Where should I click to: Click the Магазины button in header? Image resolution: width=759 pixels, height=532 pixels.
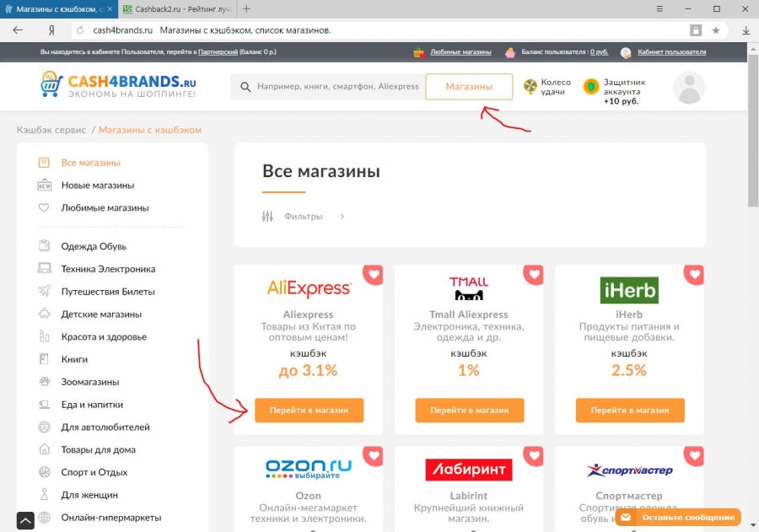click(469, 87)
